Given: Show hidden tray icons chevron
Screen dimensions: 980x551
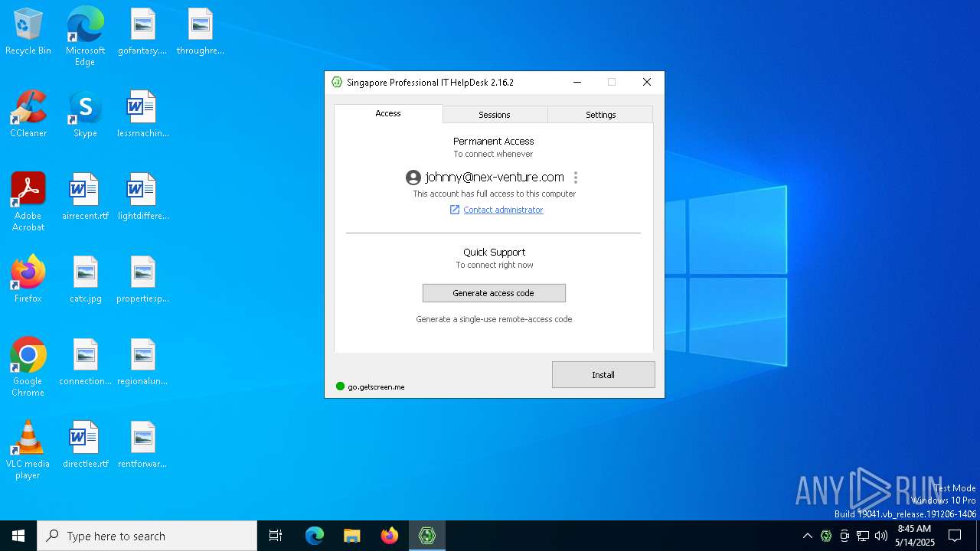Looking at the screenshot, I should [807, 536].
